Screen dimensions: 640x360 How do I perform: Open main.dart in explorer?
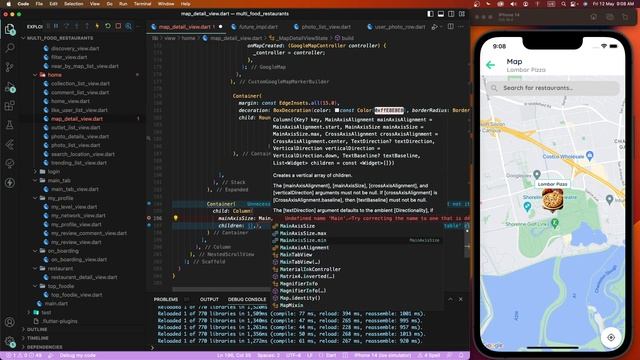pyautogui.click(x=56, y=304)
